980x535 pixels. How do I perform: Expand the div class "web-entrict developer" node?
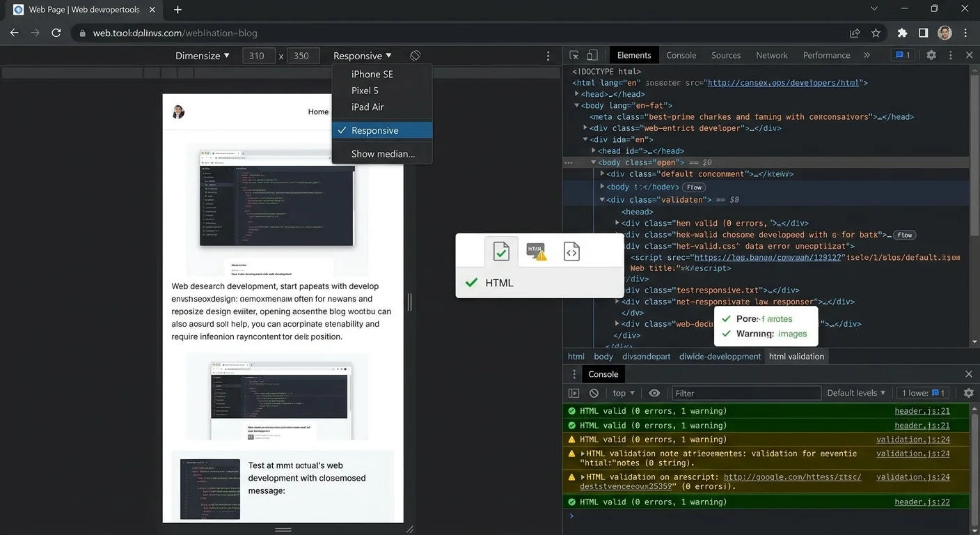(x=585, y=128)
